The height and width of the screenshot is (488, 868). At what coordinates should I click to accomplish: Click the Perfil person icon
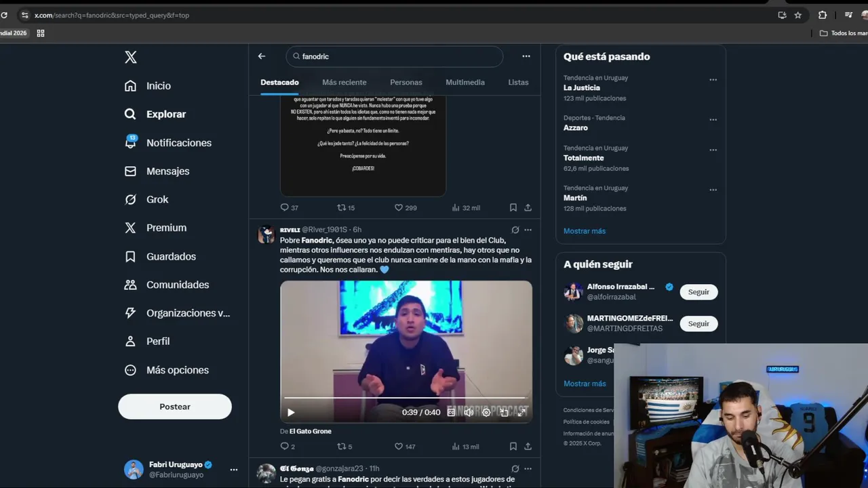[x=130, y=342]
